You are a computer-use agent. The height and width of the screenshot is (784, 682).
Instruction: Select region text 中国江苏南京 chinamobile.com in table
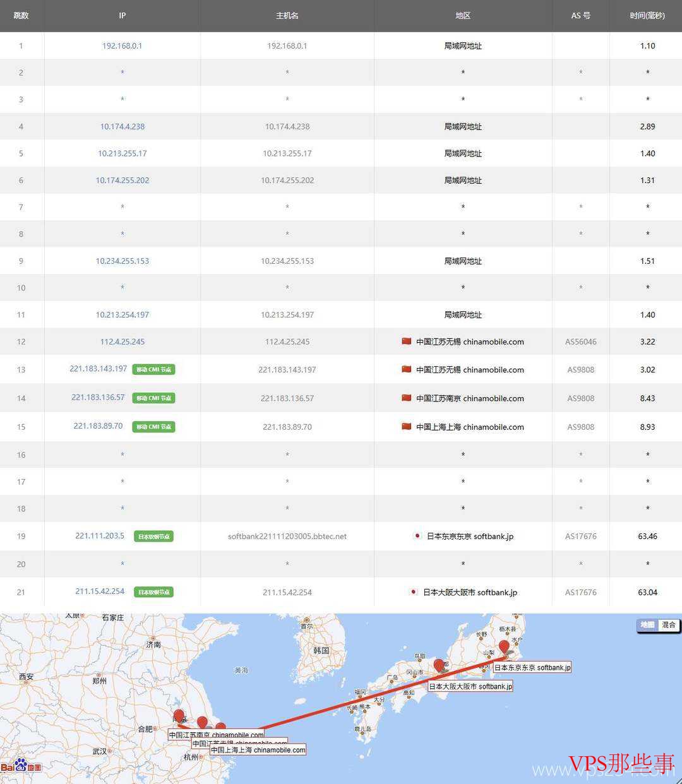point(470,398)
